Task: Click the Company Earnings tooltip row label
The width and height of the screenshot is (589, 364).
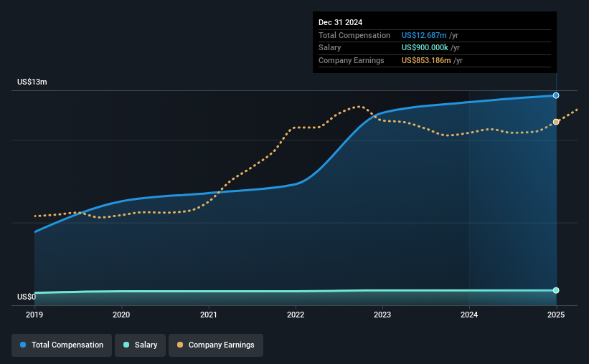Action: coord(352,60)
